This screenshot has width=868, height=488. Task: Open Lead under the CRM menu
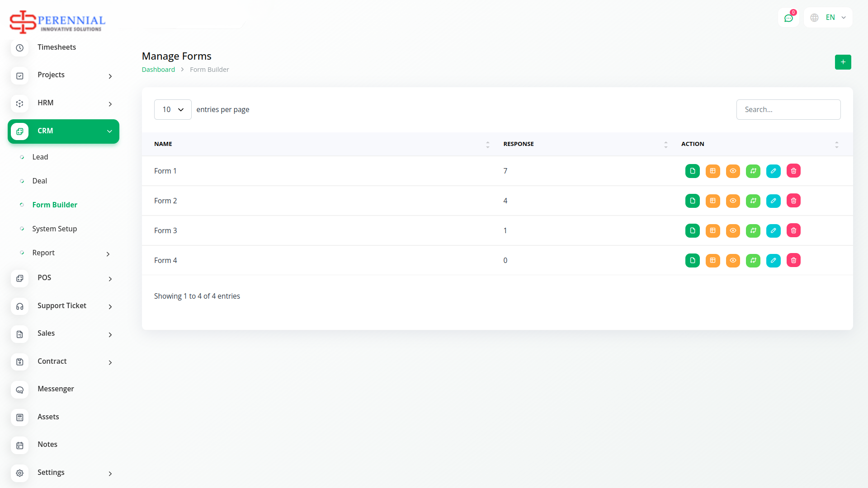point(40,157)
